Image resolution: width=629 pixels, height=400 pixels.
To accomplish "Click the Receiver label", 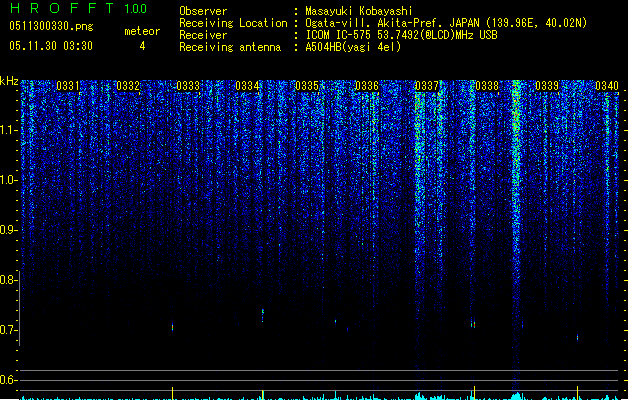I will coord(203,35).
